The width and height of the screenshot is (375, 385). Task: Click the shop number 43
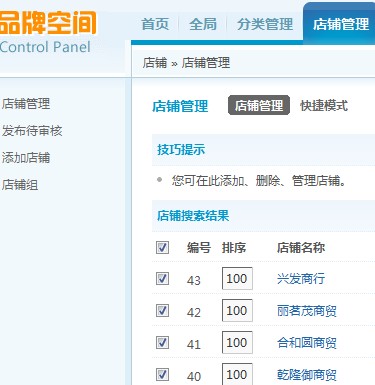pyautogui.click(x=194, y=280)
